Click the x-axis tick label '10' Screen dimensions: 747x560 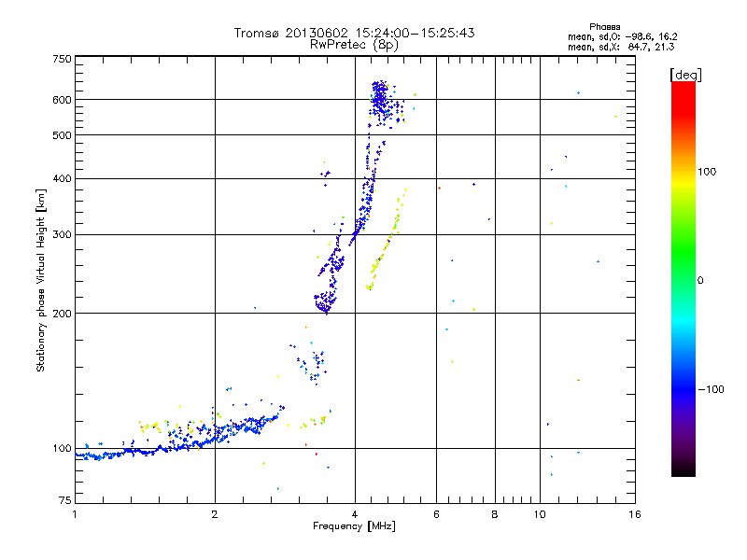[540, 515]
